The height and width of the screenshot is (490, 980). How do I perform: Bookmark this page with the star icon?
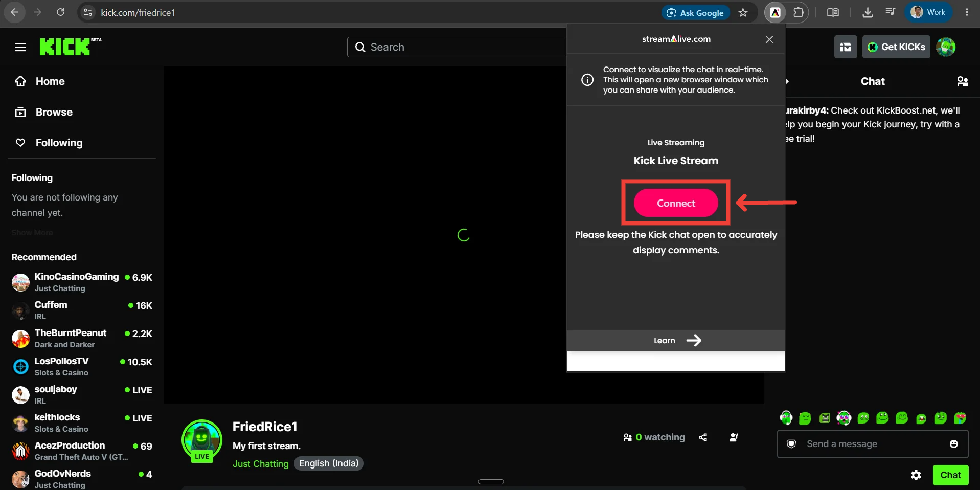743,13
